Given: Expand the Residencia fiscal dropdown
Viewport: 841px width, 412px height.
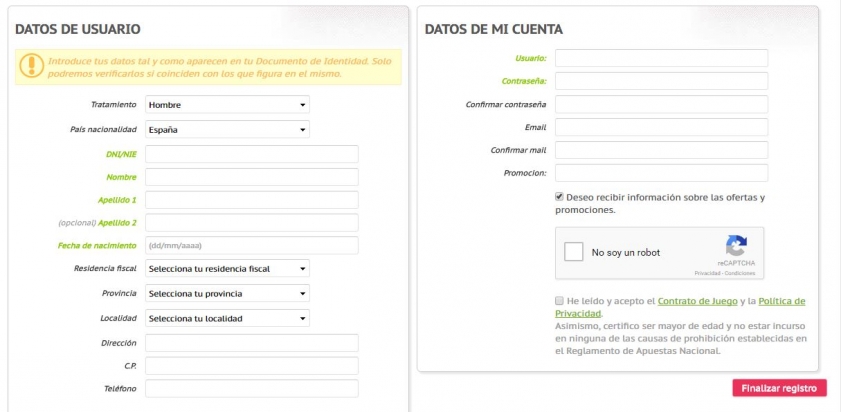Looking at the screenshot, I should pos(227,268).
